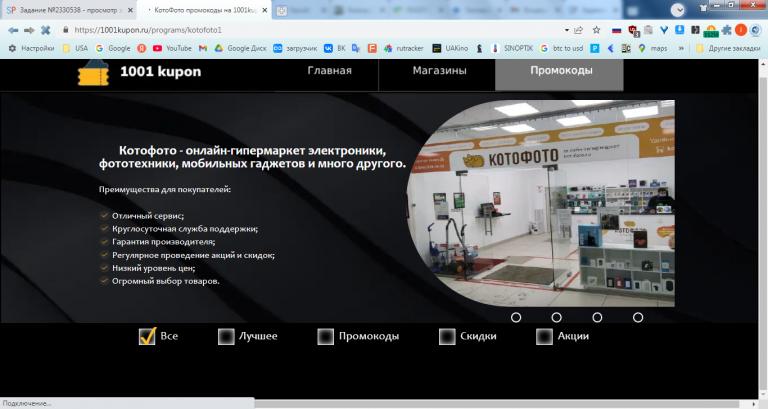This screenshot has height=409, width=768.
Task: Select the fourth slider dot
Action: point(638,317)
